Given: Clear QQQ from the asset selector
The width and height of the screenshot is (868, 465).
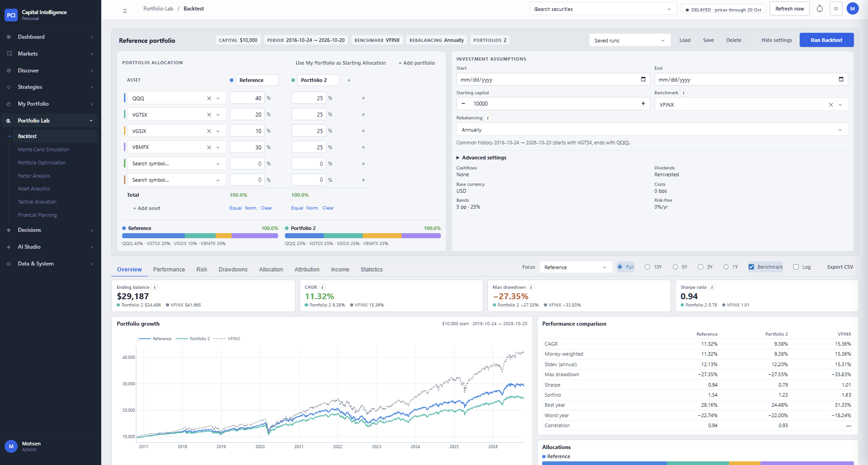Looking at the screenshot, I should point(209,98).
